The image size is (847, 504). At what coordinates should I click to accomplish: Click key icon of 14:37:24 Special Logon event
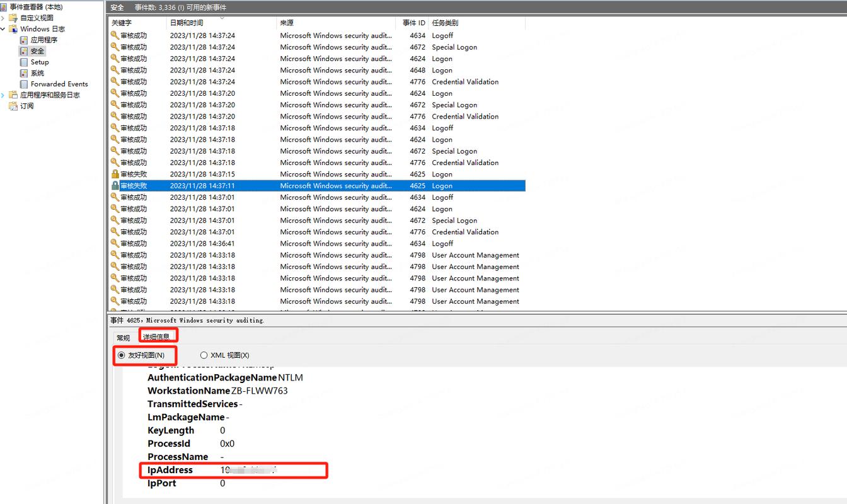click(x=115, y=47)
